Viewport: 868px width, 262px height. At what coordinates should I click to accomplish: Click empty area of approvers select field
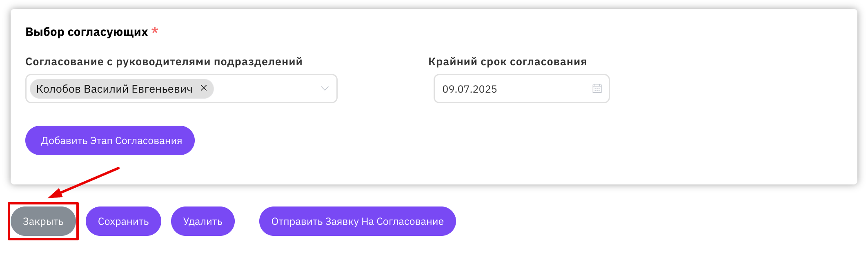point(265,89)
